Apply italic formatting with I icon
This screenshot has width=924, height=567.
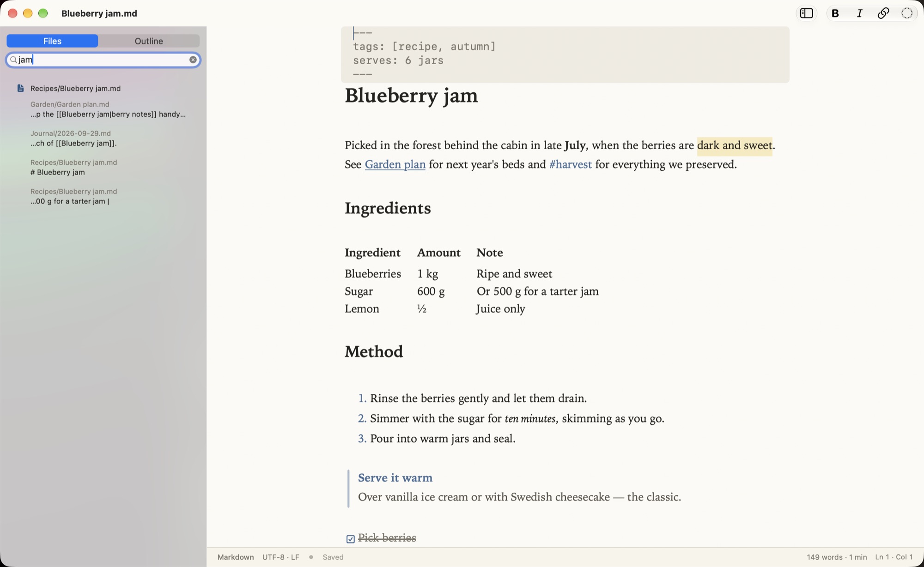coord(859,13)
